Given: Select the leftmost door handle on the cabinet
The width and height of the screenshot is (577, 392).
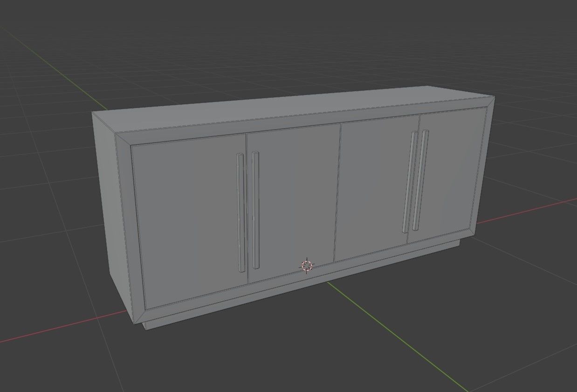Looking at the screenshot, I should [x=240, y=213].
